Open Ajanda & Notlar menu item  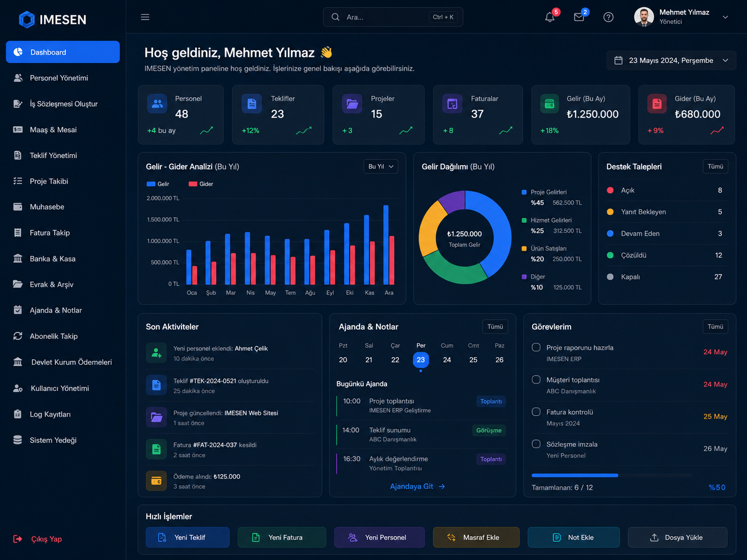pos(63,310)
